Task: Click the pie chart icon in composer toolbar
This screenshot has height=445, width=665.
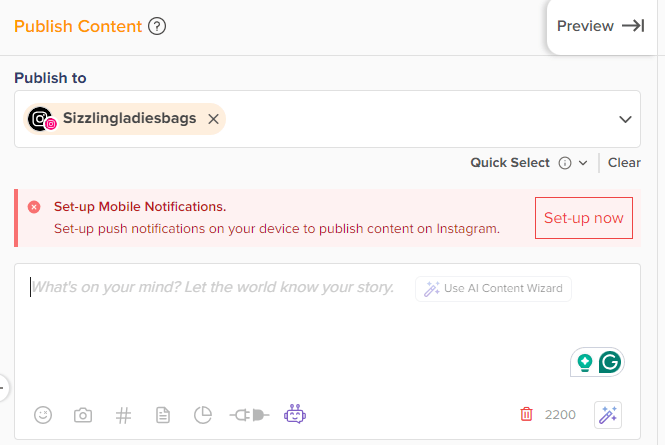Action: tap(203, 415)
